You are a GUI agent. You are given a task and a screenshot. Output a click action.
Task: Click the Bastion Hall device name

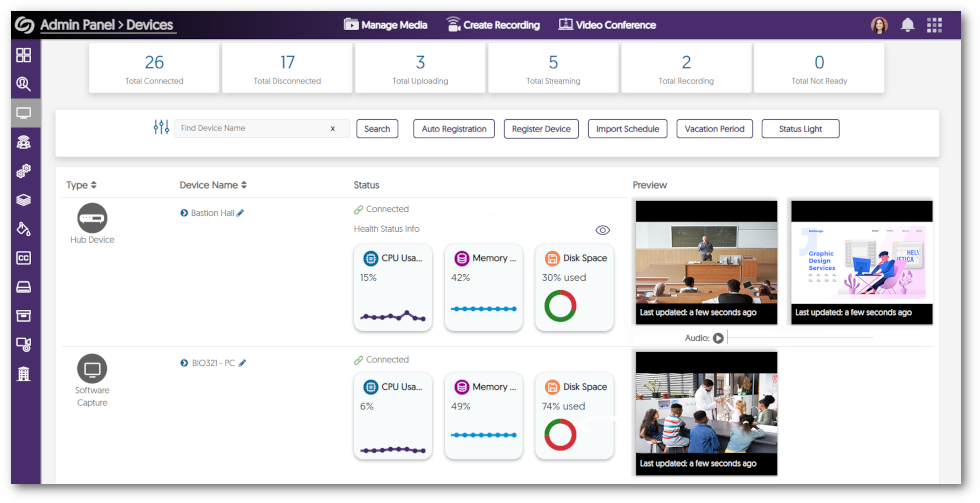[212, 213]
